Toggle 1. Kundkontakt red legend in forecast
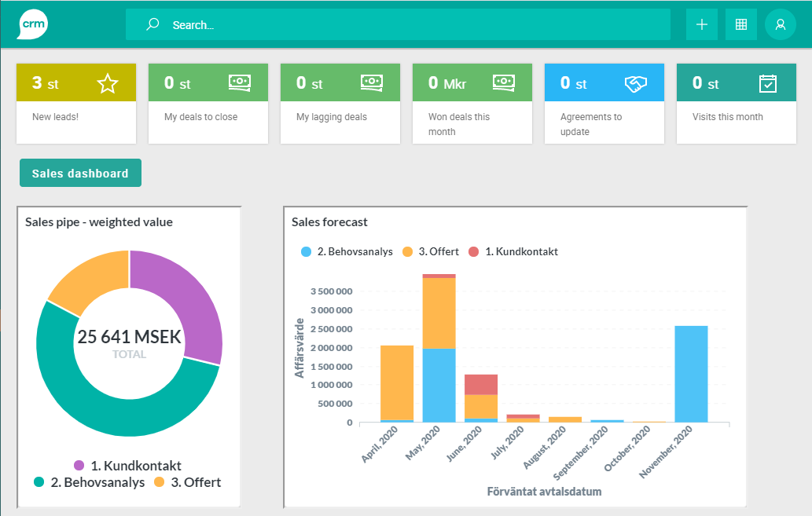Screen dimensions: 812x516 [513, 251]
